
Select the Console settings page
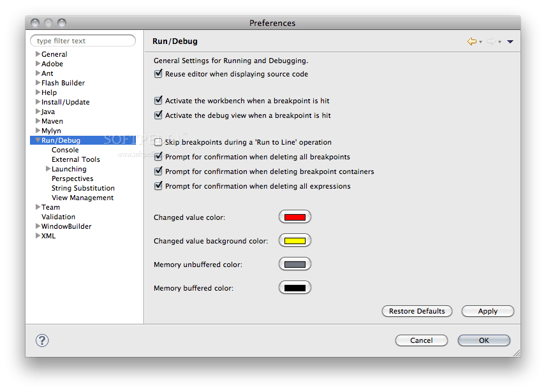[x=64, y=149]
